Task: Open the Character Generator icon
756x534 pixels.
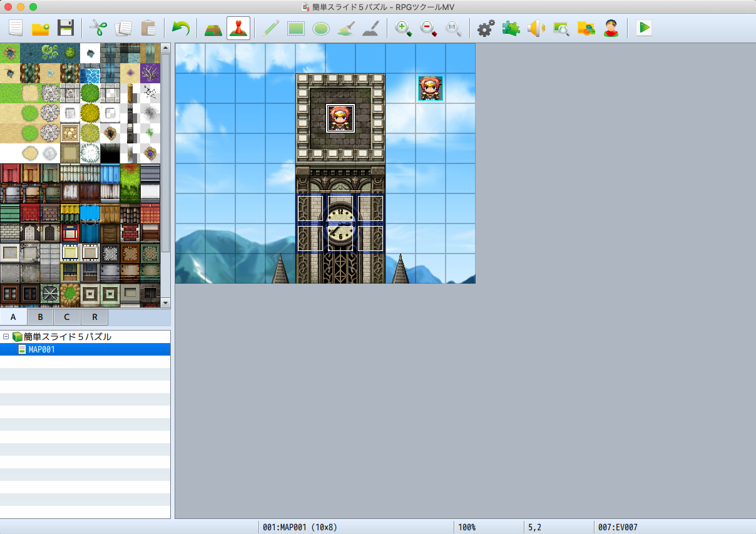Action: click(x=611, y=28)
